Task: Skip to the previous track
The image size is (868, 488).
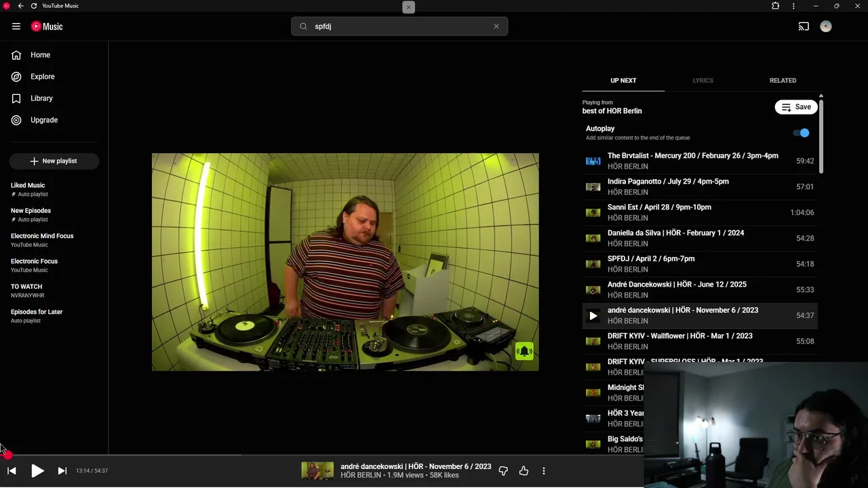Action: (x=12, y=470)
